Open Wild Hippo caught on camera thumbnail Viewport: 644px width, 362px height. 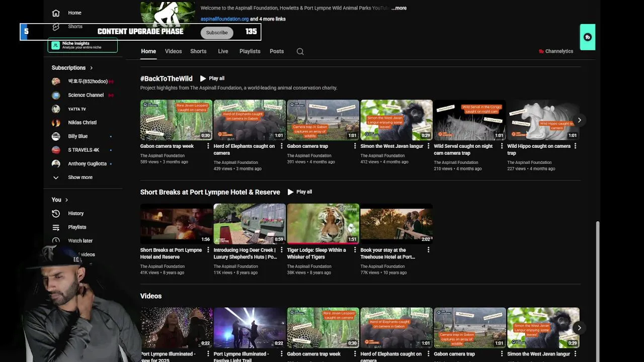(543, 120)
